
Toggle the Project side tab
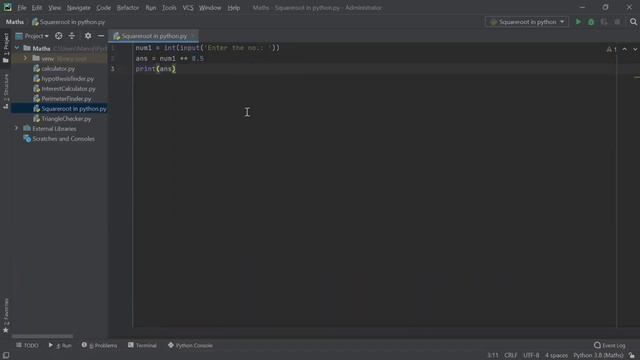(6, 48)
